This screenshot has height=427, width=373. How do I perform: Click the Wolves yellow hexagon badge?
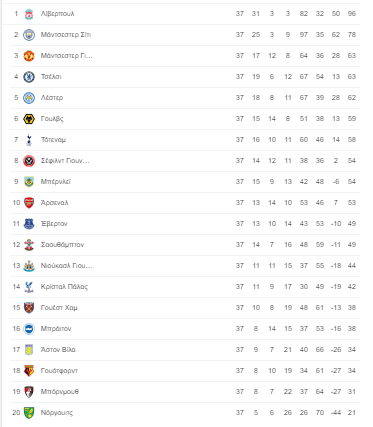click(29, 119)
